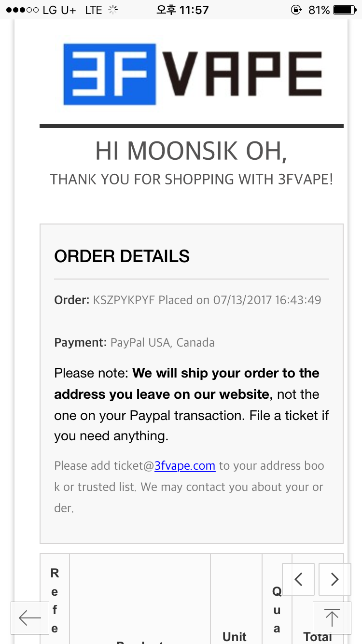This screenshot has width=362, height=644.
Task: Tap the rotation lock status icon
Action: pyautogui.click(x=296, y=10)
